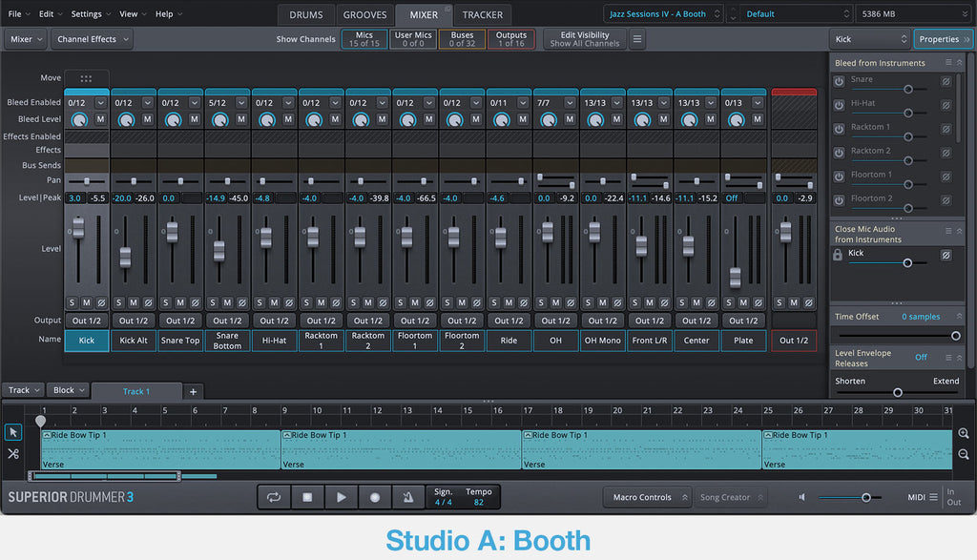Click the phase icon for Kick close mic
Viewport: 977px width, 560px height.
click(x=946, y=254)
